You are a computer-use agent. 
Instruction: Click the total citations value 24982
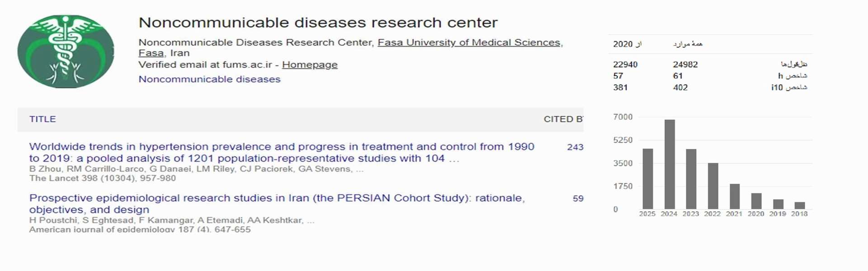click(x=685, y=65)
